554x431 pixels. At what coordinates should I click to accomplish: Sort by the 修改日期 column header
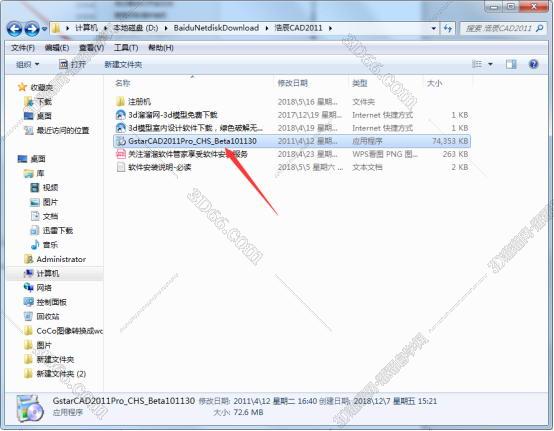pos(293,83)
